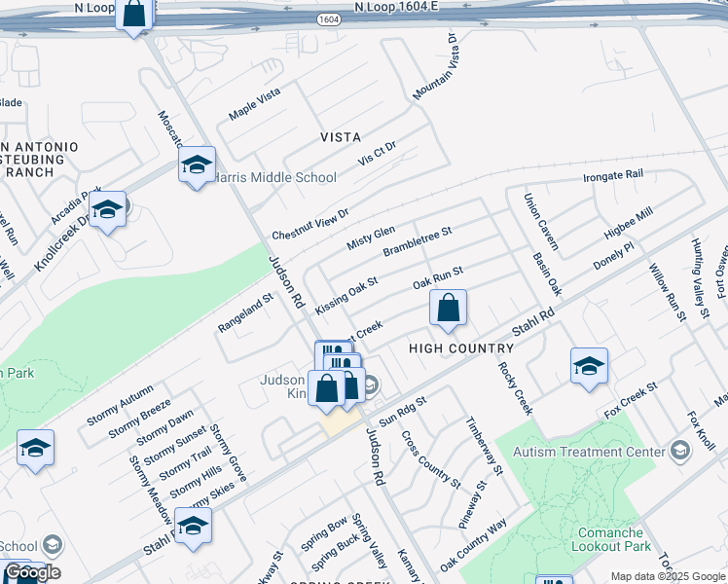This screenshot has height=584, width=728.
Task: Click the HIGH COUNTRY neighborhood label
Action: coord(461,348)
